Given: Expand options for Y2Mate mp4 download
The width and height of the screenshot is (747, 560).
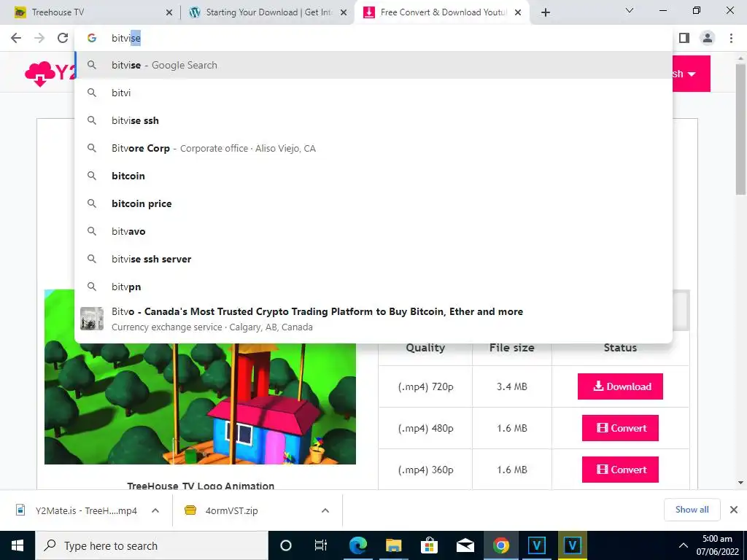Looking at the screenshot, I should [155, 510].
